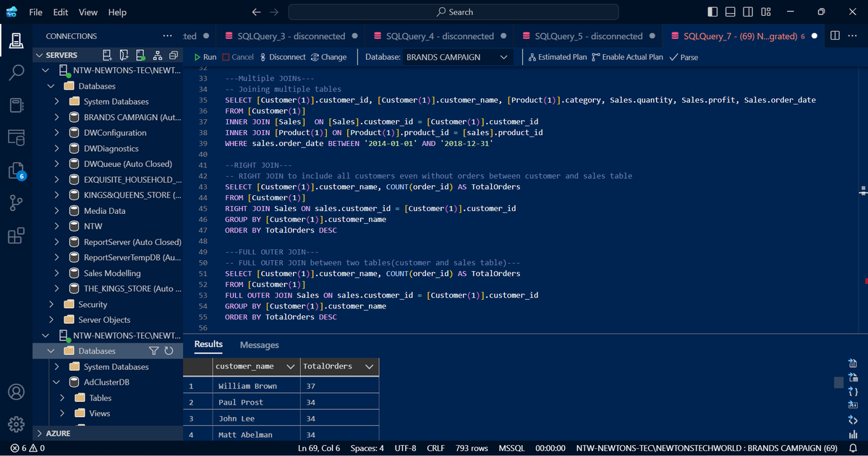Open the Search view in activity bar

(16, 72)
